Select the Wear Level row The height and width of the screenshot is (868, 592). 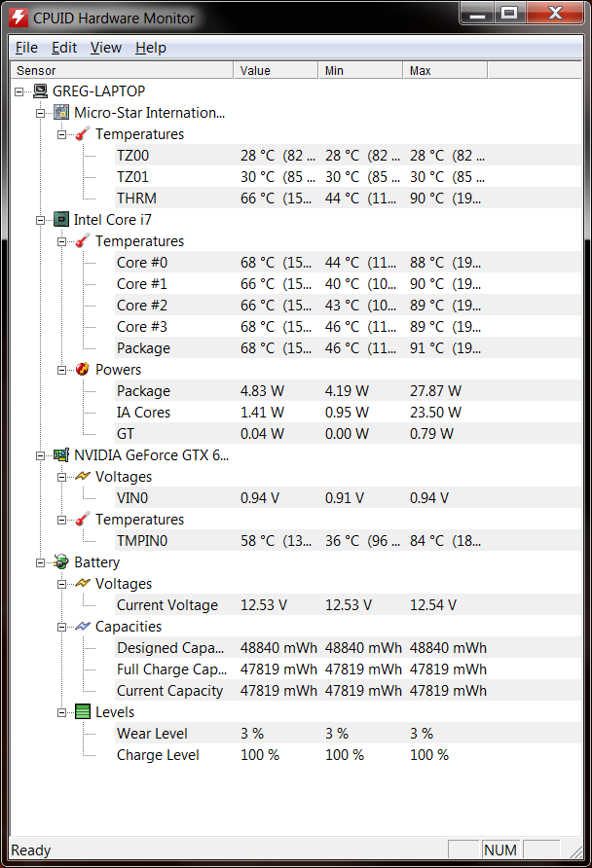[349, 734]
